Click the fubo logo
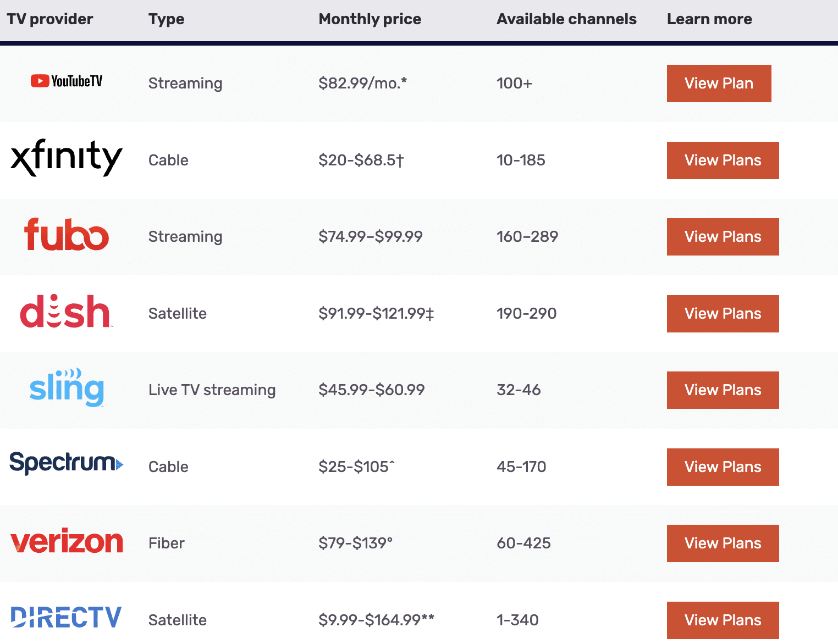This screenshot has height=644, width=838. (x=66, y=236)
